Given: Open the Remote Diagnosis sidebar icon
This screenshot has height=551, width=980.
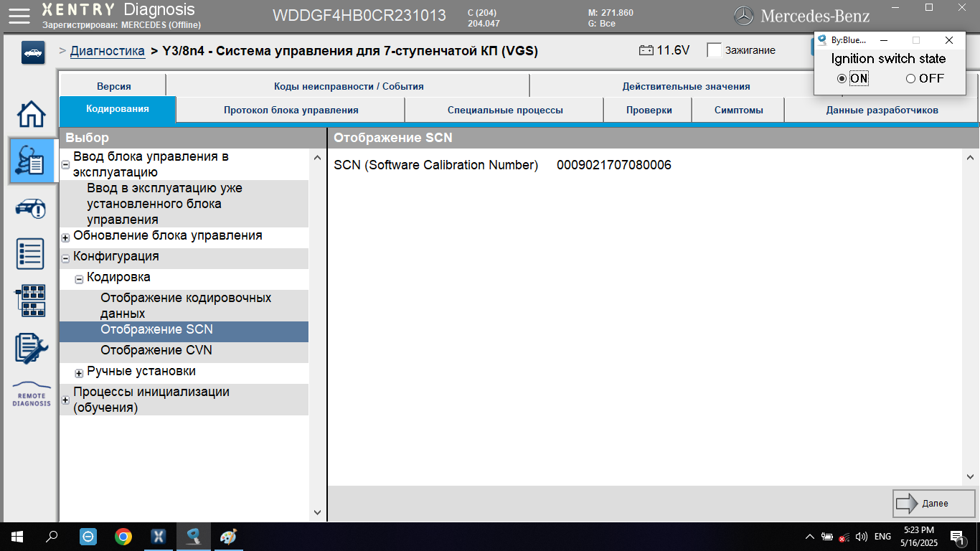Looking at the screenshot, I should [x=32, y=394].
